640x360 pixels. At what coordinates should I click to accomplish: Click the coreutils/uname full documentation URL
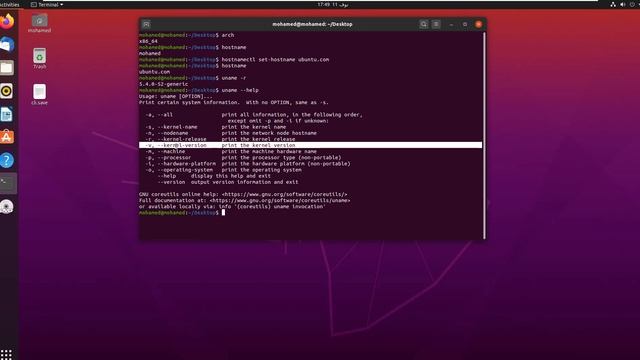point(280,200)
